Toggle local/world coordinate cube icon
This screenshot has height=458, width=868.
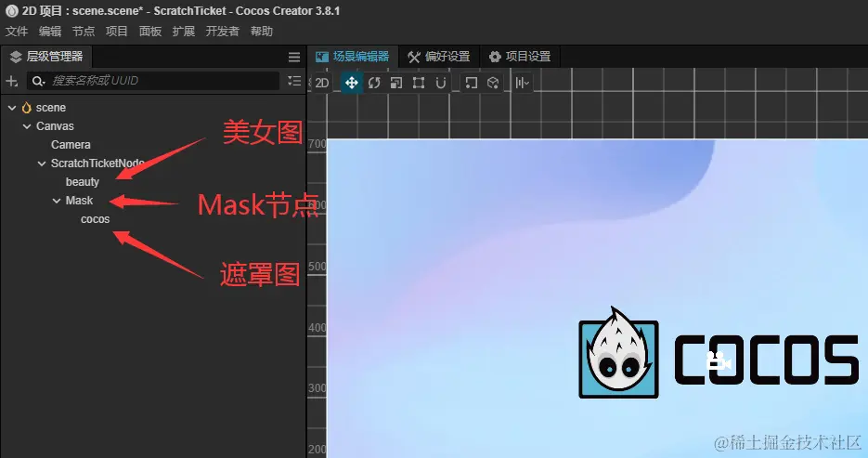pos(493,83)
